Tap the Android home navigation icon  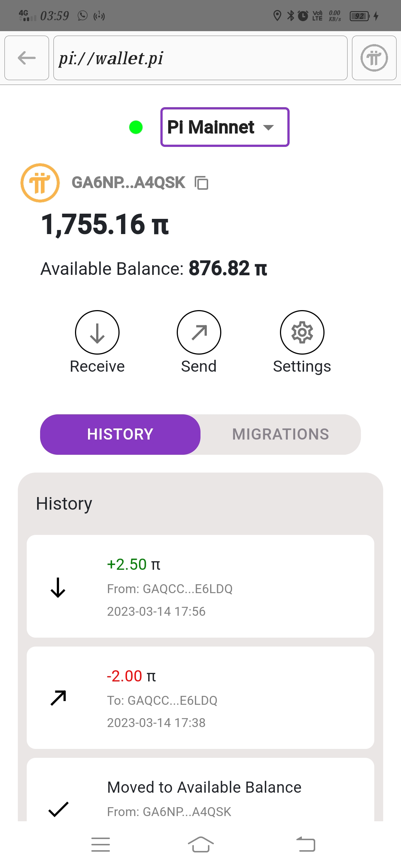click(200, 845)
